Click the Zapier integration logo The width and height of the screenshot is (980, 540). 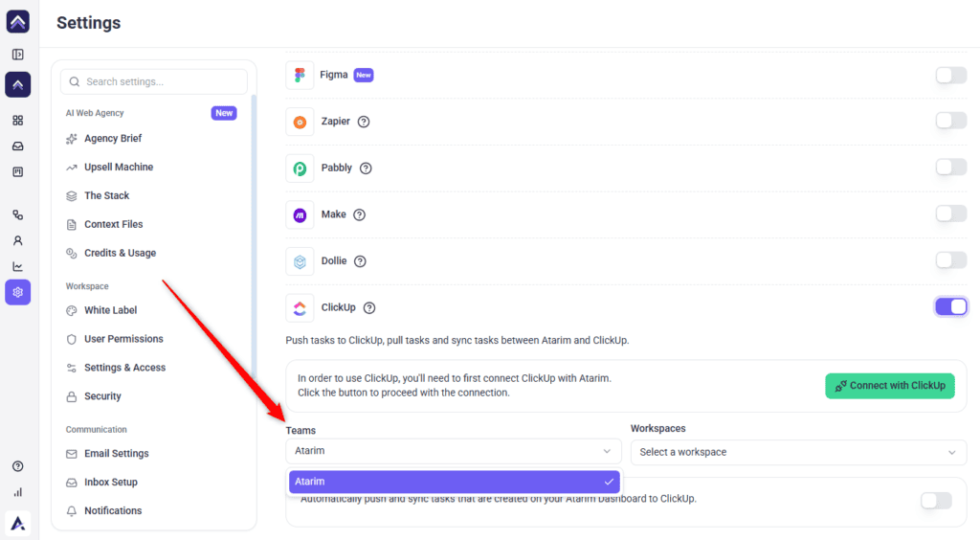300,122
